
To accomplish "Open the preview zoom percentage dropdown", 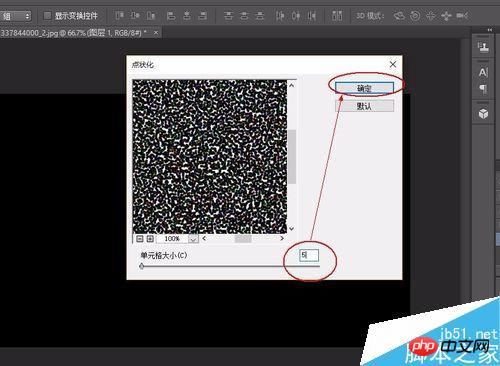I will 193,239.
